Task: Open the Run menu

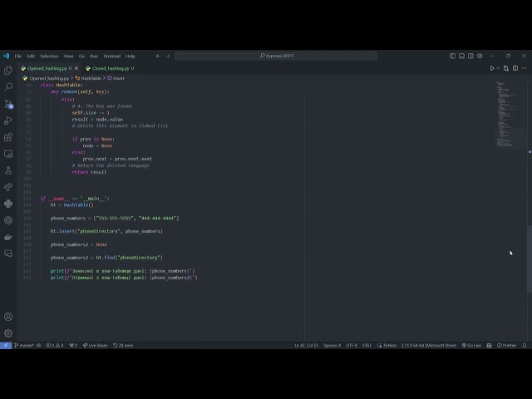Action: (x=94, y=56)
